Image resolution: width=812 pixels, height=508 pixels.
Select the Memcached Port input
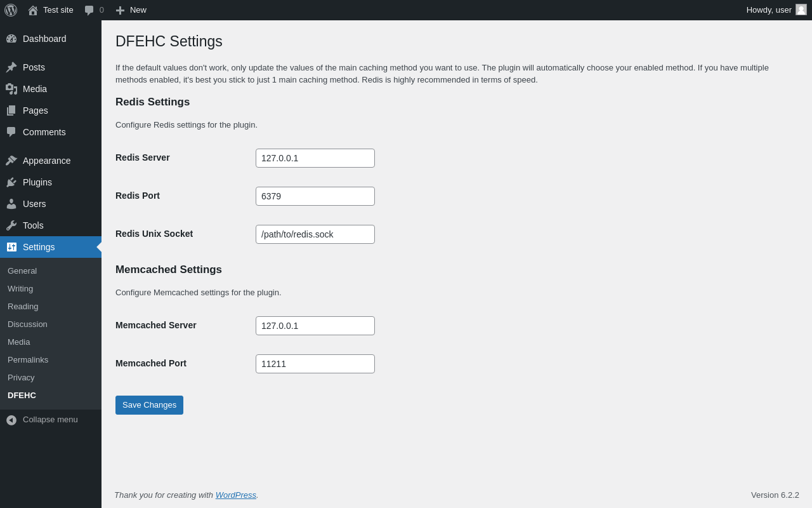click(x=315, y=364)
